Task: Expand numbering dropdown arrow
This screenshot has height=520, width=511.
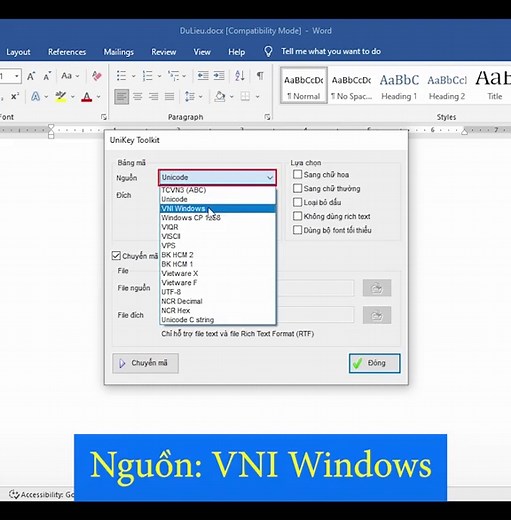Action: pos(159,76)
